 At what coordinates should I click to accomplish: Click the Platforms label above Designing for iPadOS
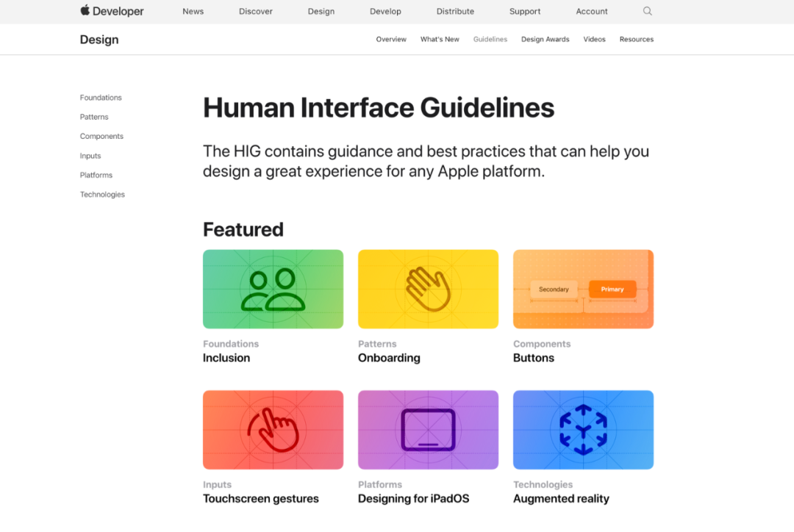(380, 484)
